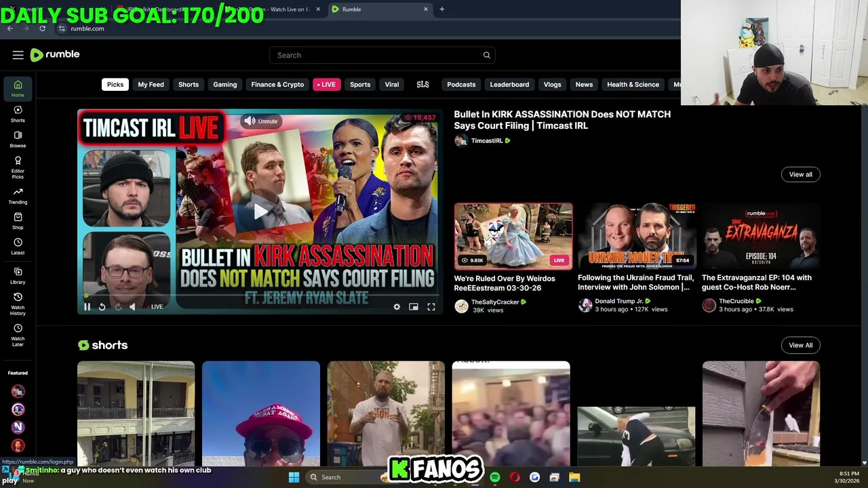Click the LIVE indicator in the player controls
This screenshot has width=868, height=488.
155,307
